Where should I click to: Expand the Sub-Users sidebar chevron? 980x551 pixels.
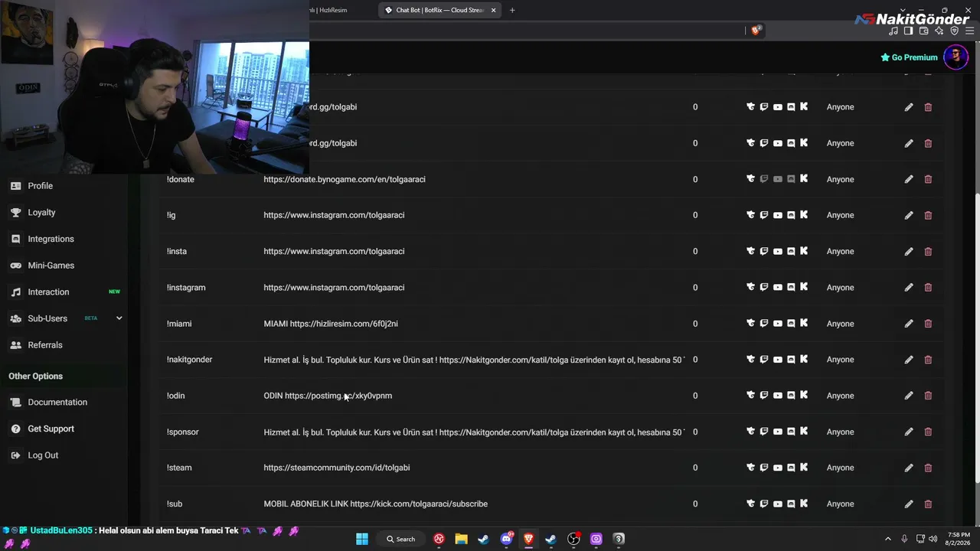119,318
